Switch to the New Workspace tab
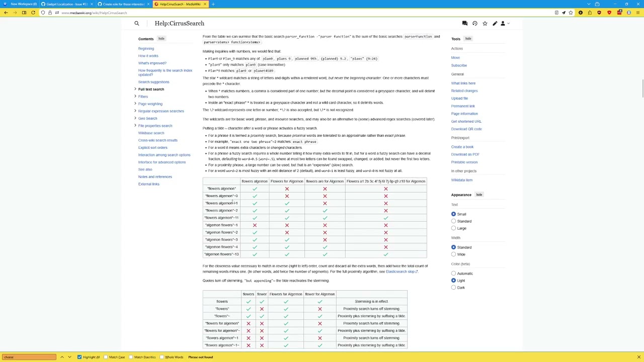 [x=21, y=4]
